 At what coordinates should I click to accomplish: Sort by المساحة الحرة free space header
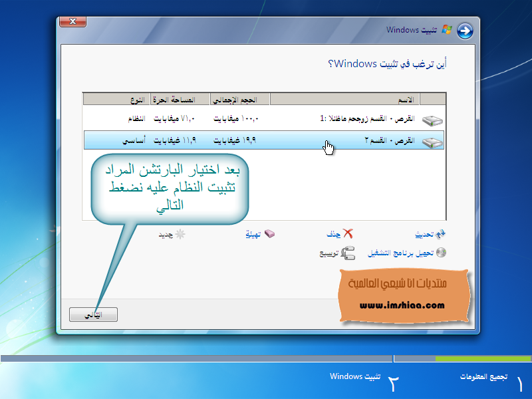[x=180, y=99]
